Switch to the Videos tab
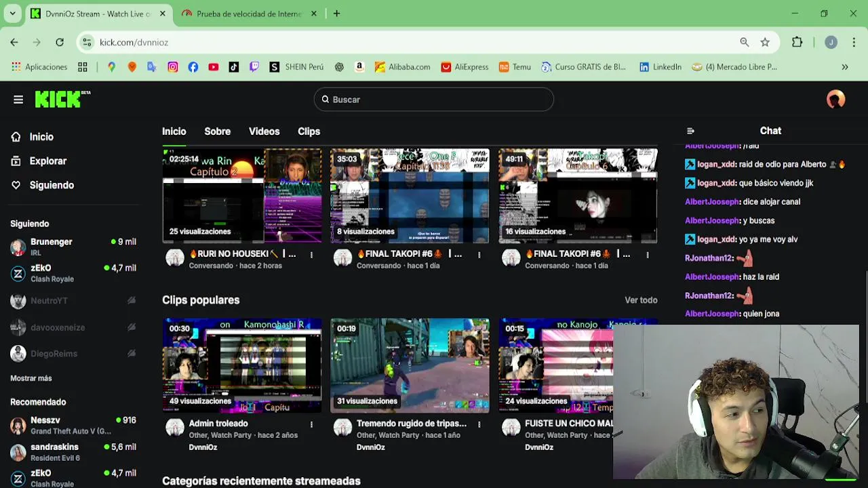The image size is (868, 488). click(264, 131)
